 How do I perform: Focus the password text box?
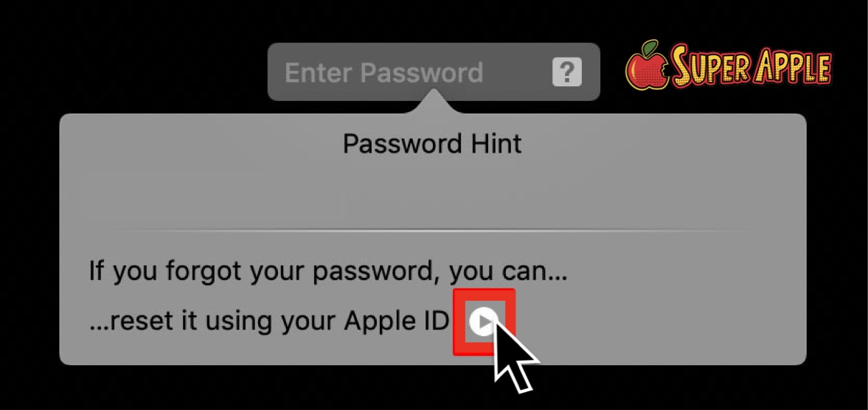click(x=434, y=72)
